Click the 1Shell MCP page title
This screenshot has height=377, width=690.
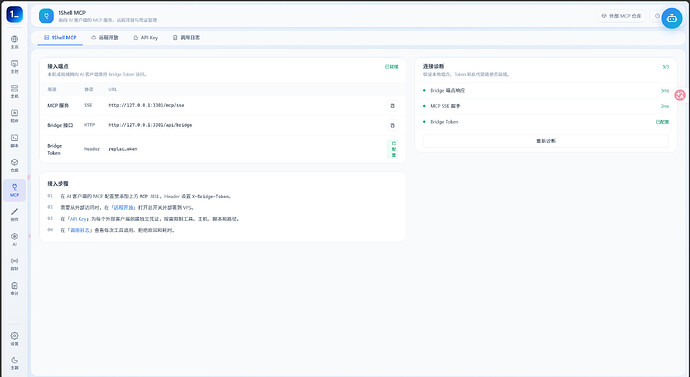(x=72, y=13)
